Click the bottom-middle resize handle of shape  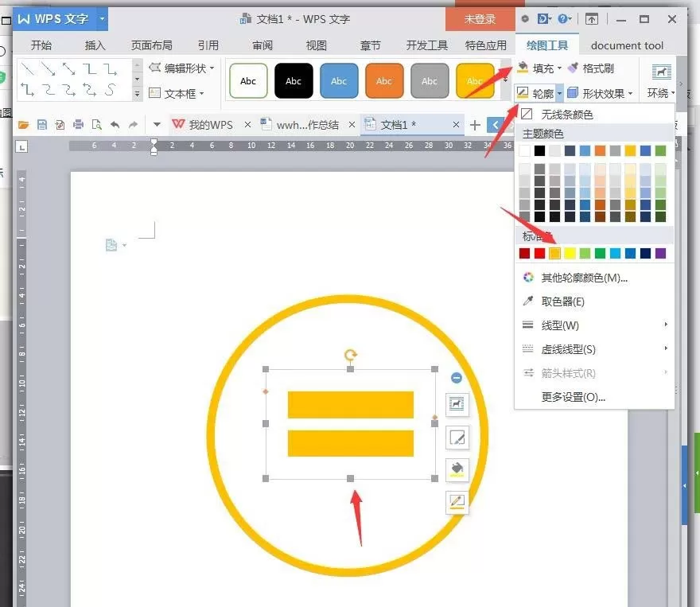click(x=351, y=478)
